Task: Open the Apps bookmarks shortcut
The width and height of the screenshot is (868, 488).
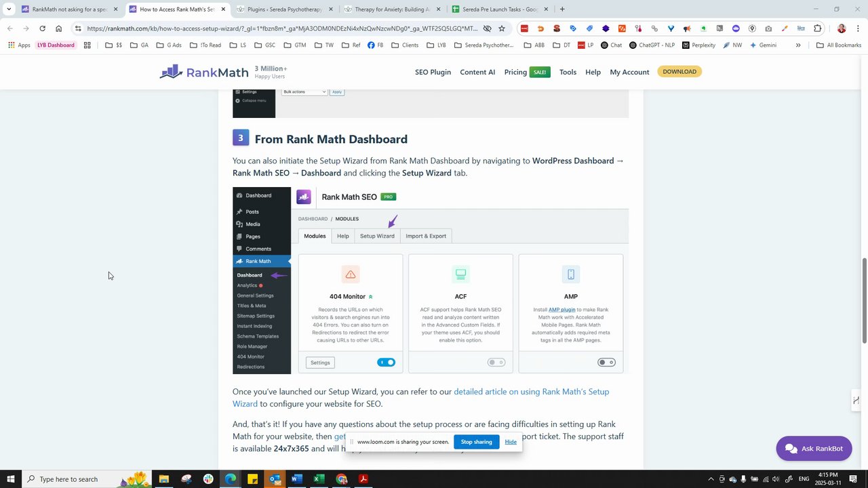Action: pos(19,45)
